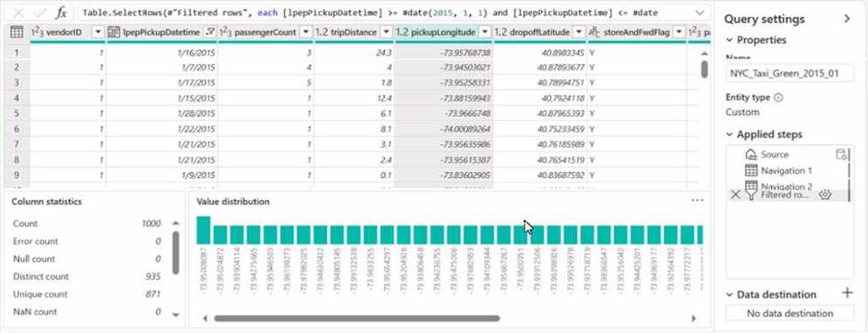Viewport: 868px width, 333px height.
Task: Open lpepPickupDatetime column filter button
Action: point(209,33)
